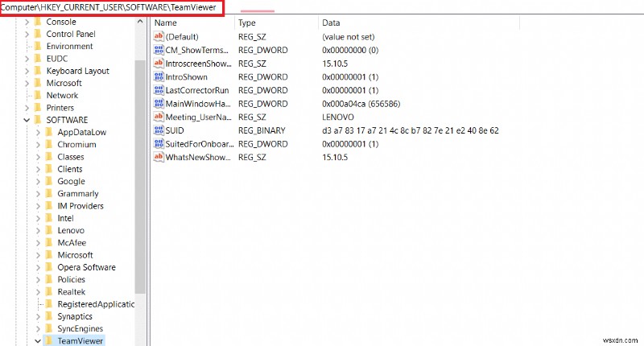644x346 pixels.
Task: Select the Meeting_UserNa string icon
Action: 159,117
